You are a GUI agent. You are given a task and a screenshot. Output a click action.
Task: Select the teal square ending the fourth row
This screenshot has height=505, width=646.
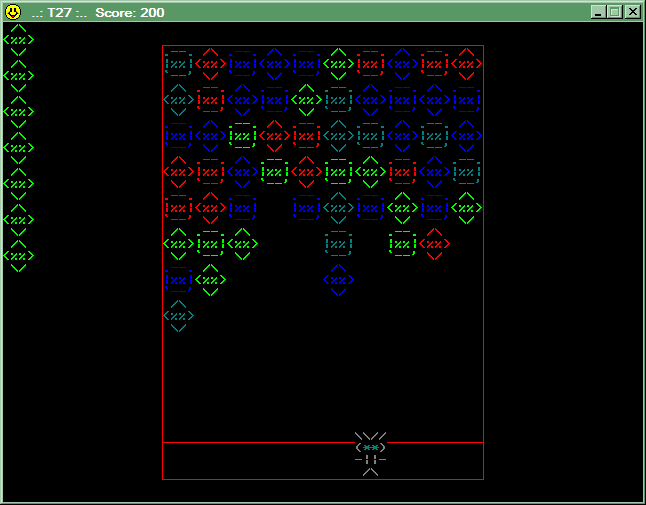point(466,172)
